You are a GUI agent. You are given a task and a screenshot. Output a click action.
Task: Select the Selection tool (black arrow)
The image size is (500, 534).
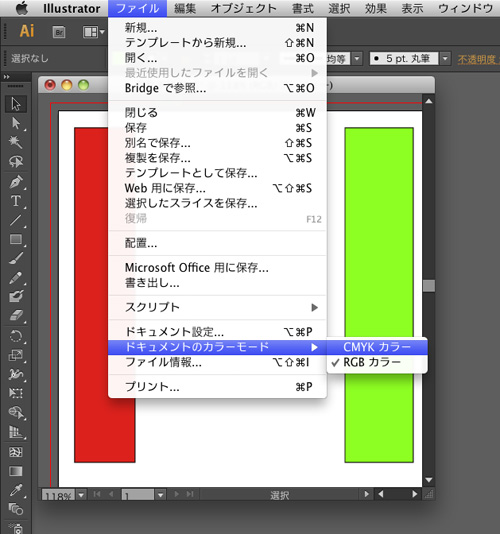(x=16, y=104)
